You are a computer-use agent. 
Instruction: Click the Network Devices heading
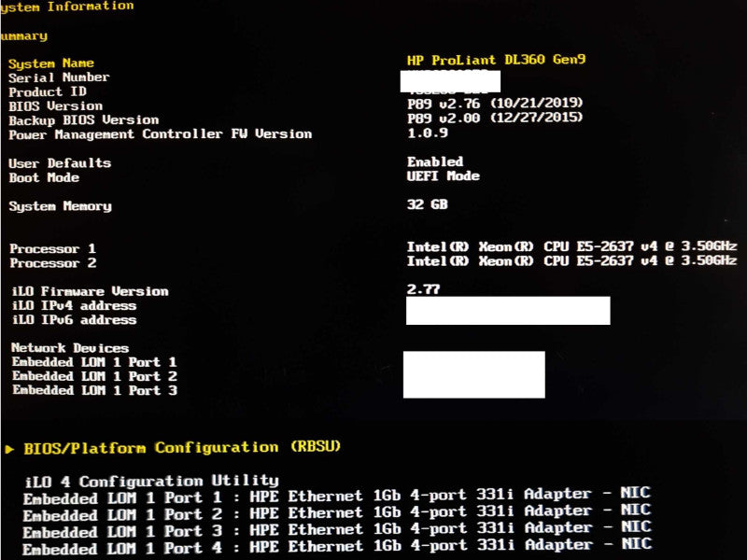tap(70, 348)
